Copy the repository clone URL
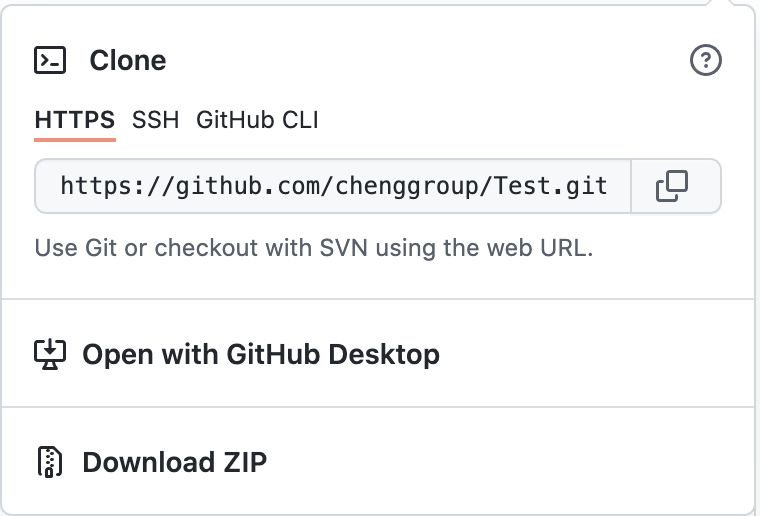 [672, 186]
